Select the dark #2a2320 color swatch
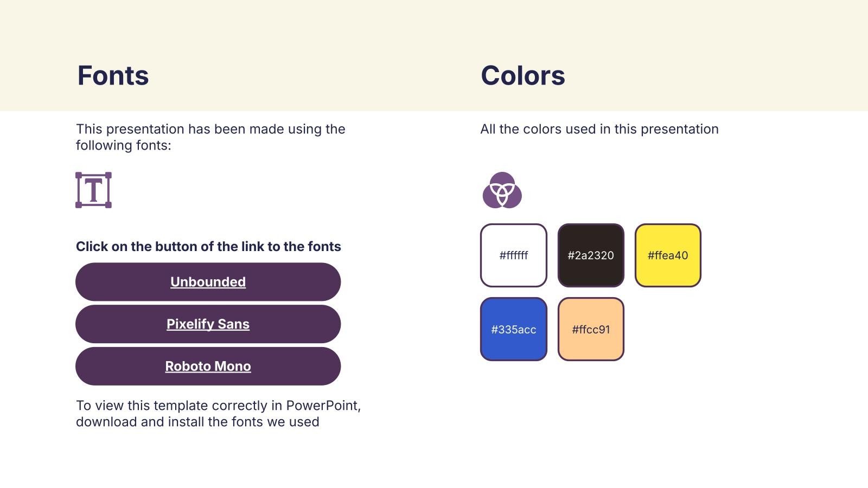 (x=591, y=255)
